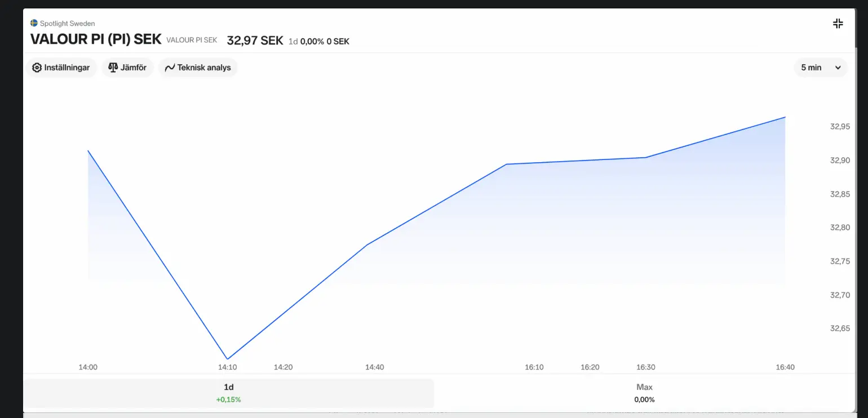Click the 32,75 y-axis label
868x418 pixels.
(x=840, y=261)
